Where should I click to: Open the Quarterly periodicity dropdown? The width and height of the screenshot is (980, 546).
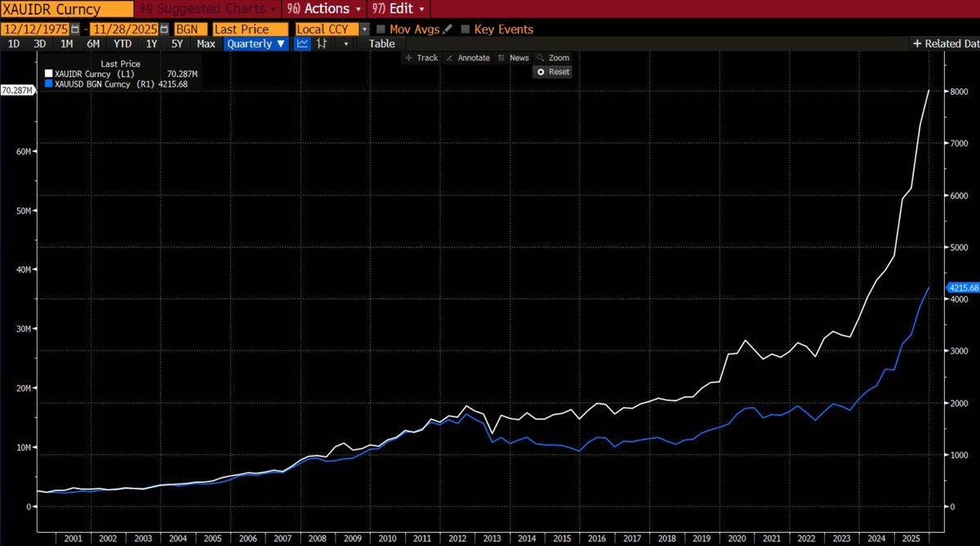(256, 43)
